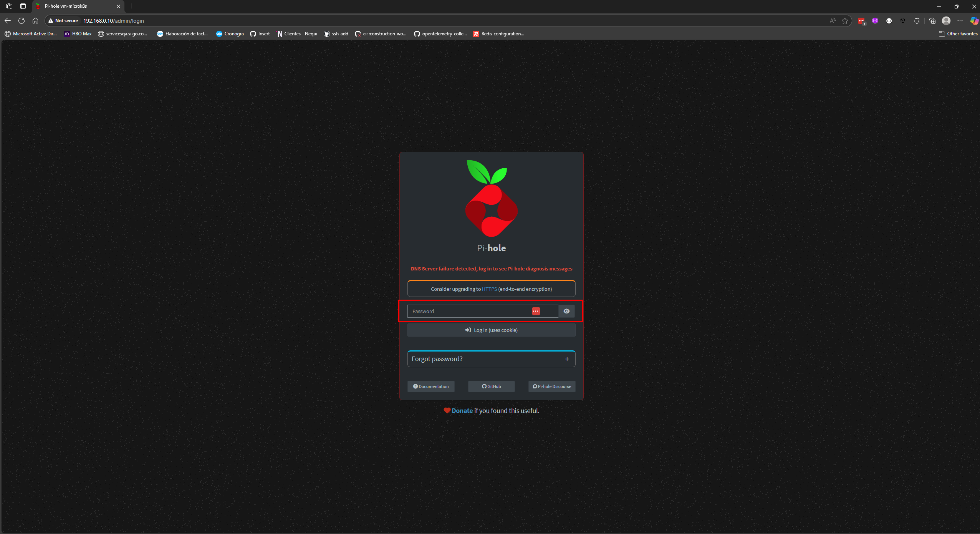
Task: Open a new tab with plus button
Action: point(131,6)
